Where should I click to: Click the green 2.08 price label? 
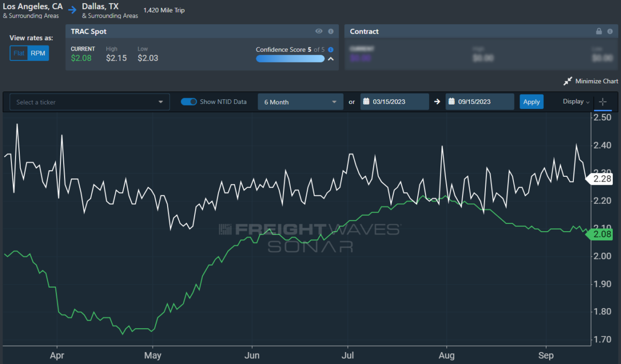coord(599,235)
